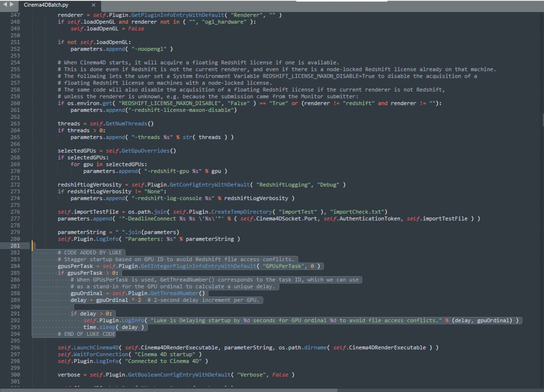Click line number 247 in the gutter
Image resolution: width=544 pixels, height=392 pixels.
coord(15,15)
